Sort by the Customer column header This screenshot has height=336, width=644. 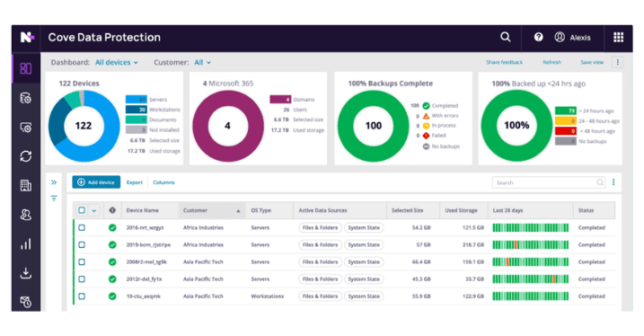pos(212,210)
